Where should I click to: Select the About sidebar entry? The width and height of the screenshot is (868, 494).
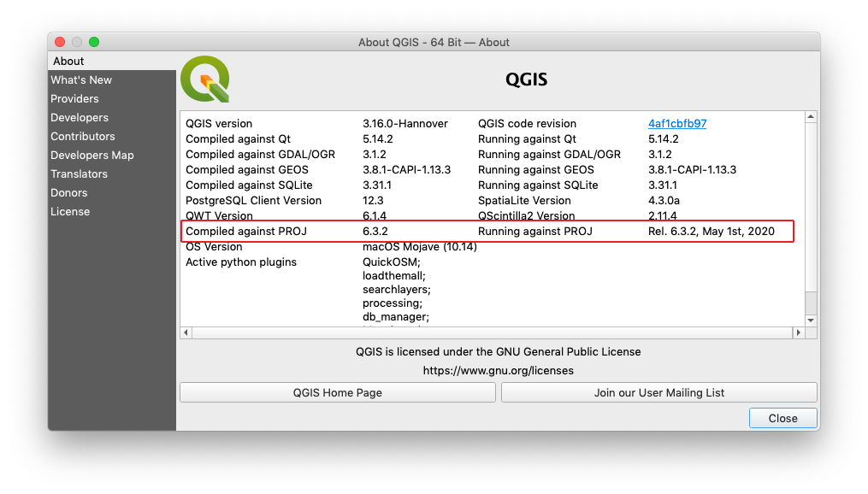(69, 61)
